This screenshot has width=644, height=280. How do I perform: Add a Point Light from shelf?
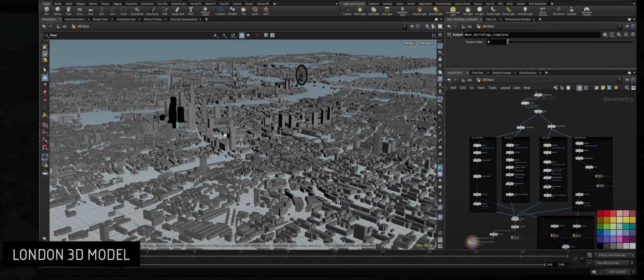[360, 11]
